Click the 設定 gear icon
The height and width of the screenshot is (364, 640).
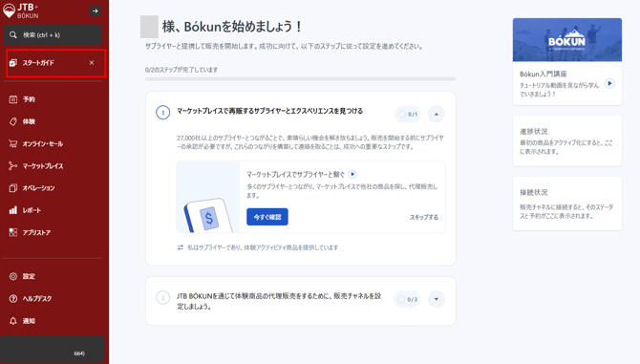click(13, 277)
